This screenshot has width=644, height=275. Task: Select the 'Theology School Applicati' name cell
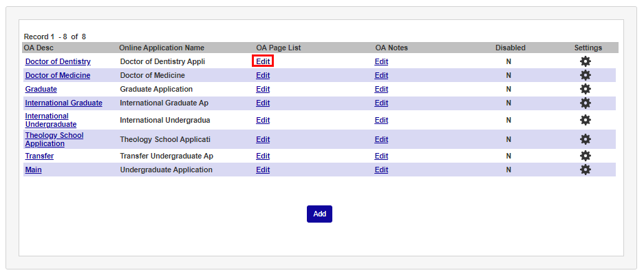[x=165, y=139]
